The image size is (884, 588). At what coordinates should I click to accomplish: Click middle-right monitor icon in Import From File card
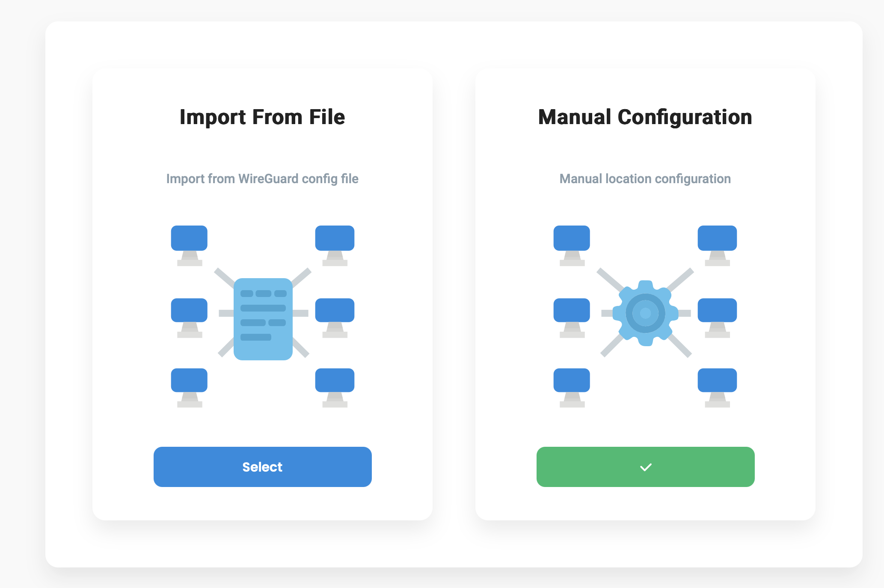pos(335,316)
